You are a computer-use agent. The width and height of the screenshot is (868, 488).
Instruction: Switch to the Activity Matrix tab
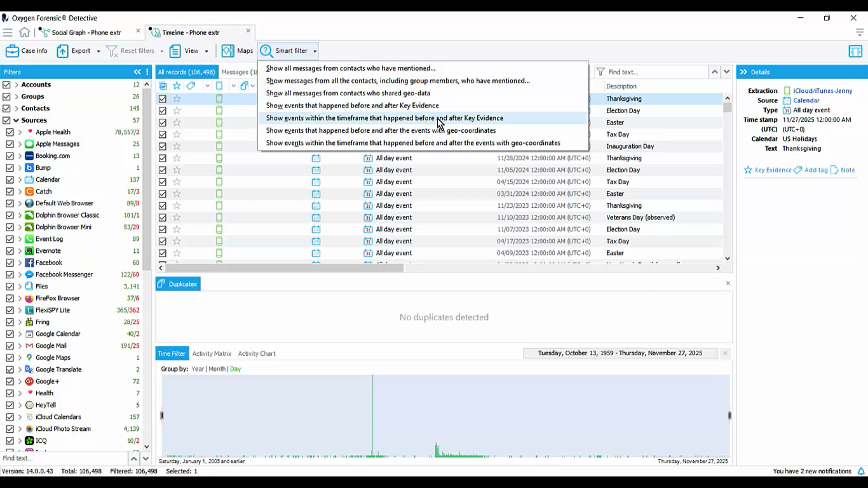211,354
